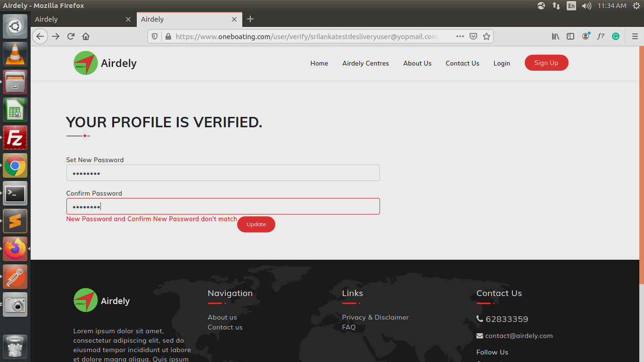The width and height of the screenshot is (644, 362).
Task: Click into the Set New Password field
Action: pos(223,173)
